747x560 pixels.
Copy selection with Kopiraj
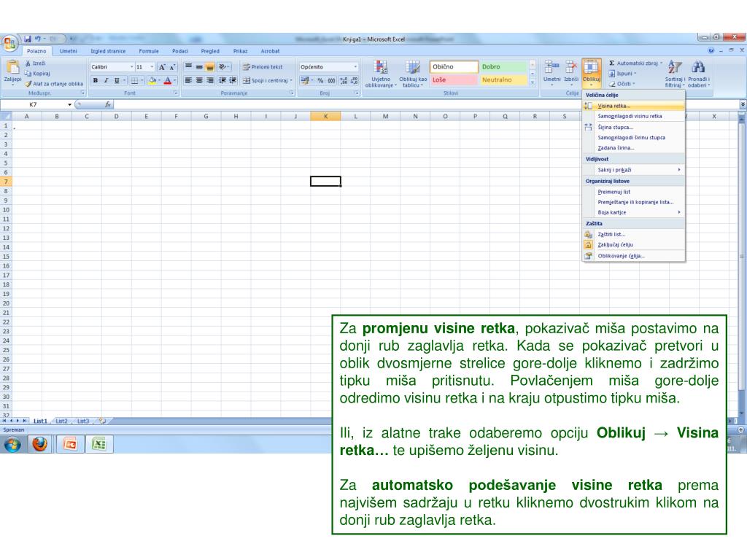37,74
